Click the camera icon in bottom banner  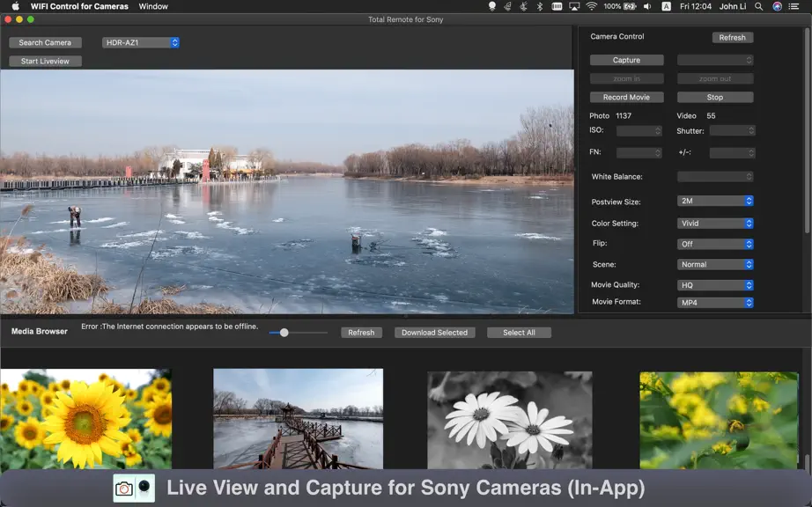(x=124, y=489)
